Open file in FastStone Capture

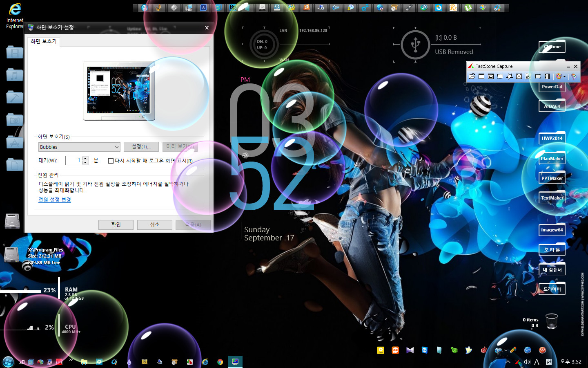[472, 76]
